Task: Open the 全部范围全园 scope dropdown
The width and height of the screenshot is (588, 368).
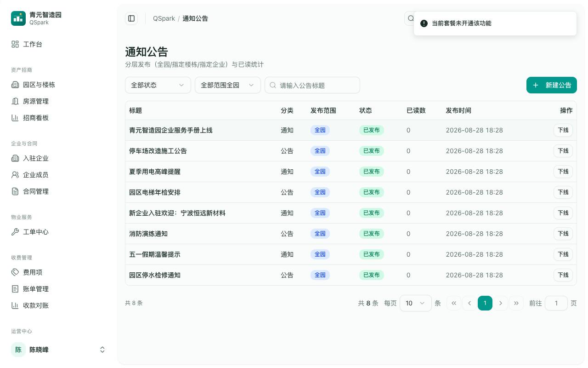Action: 228,85
